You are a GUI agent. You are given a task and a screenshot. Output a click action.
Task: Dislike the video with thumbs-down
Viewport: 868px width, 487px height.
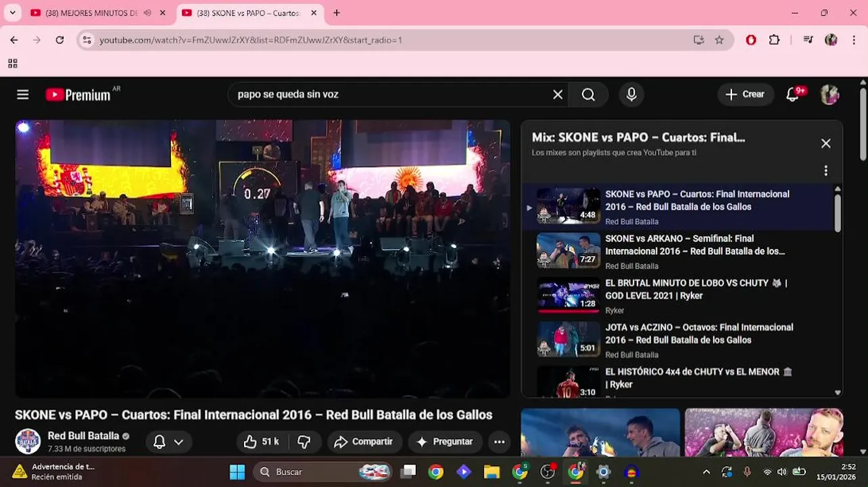coord(304,442)
